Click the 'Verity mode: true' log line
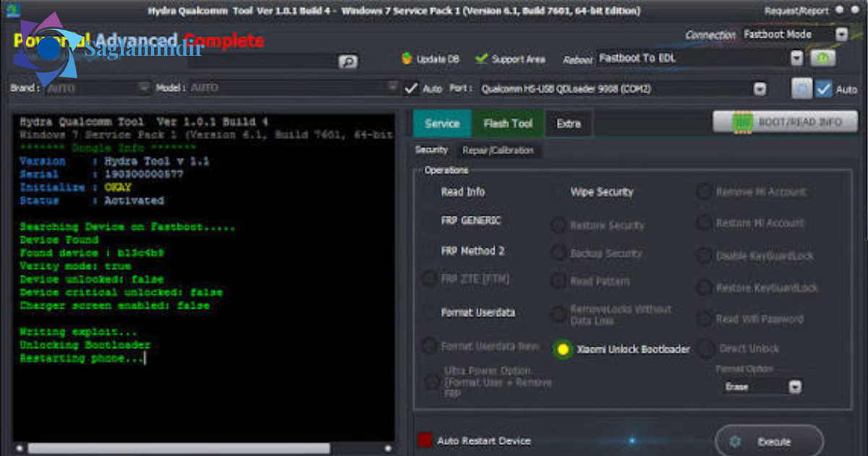Screen dimensions: 868x456 tap(75, 266)
